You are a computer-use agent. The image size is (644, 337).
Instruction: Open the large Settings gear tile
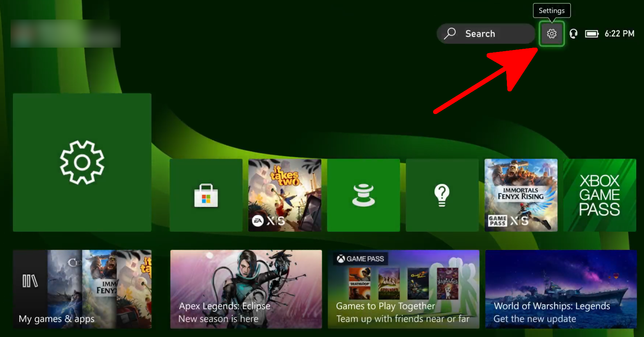tap(82, 162)
